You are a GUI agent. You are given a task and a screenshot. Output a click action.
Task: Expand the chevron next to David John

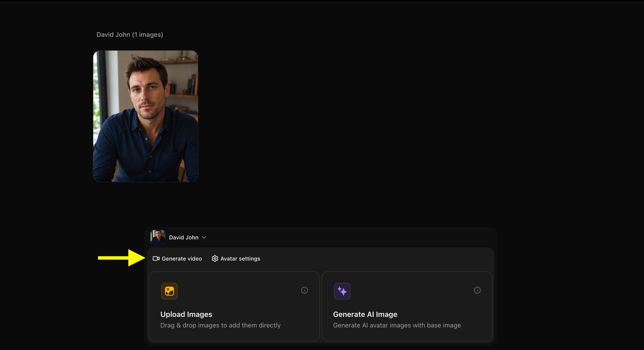click(204, 238)
